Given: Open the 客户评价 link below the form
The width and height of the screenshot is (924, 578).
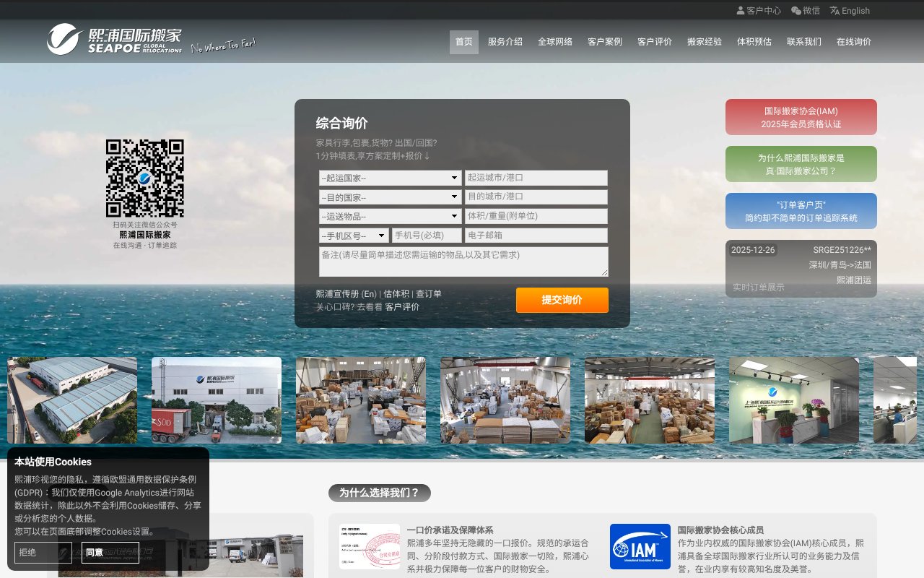Looking at the screenshot, I should [x=401, y=306].
